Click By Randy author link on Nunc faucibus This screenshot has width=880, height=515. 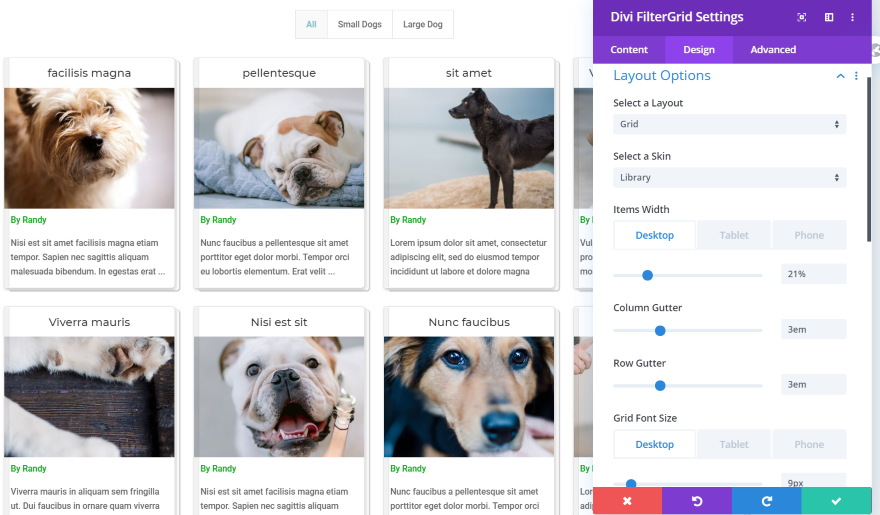[408, 468]
